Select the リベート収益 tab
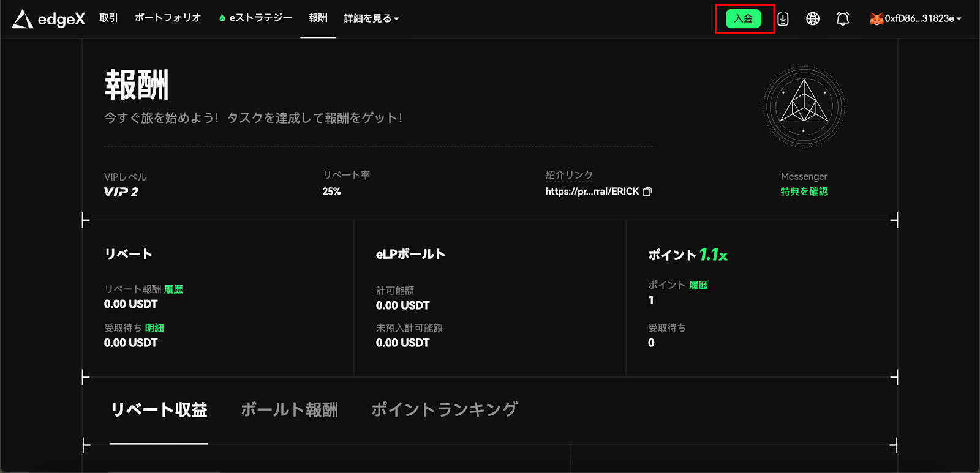The width and height of the screenshot is (980, 473). (x=159, y=409)
